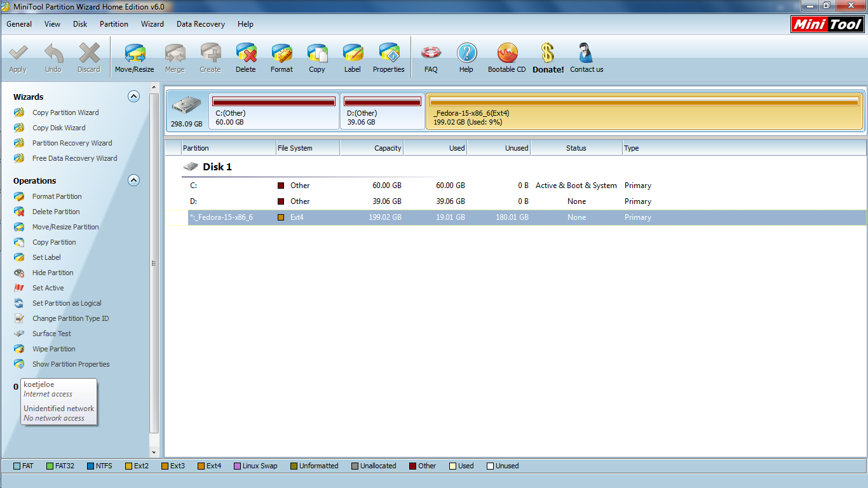868x488 pixels.
Task: Collapse the Operations panel
Action: [x=133, y=180]
